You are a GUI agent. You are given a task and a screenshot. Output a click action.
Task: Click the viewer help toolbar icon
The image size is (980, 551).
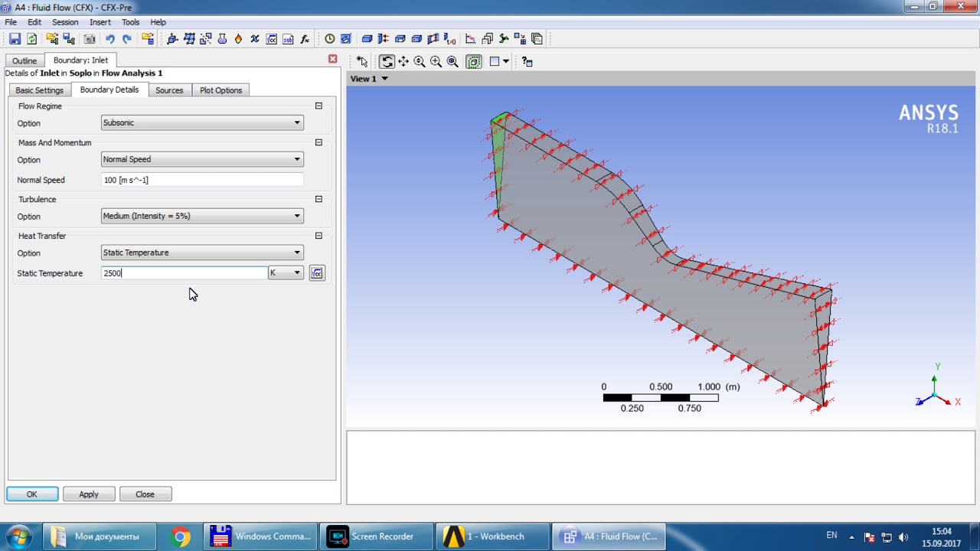(527, 62)
